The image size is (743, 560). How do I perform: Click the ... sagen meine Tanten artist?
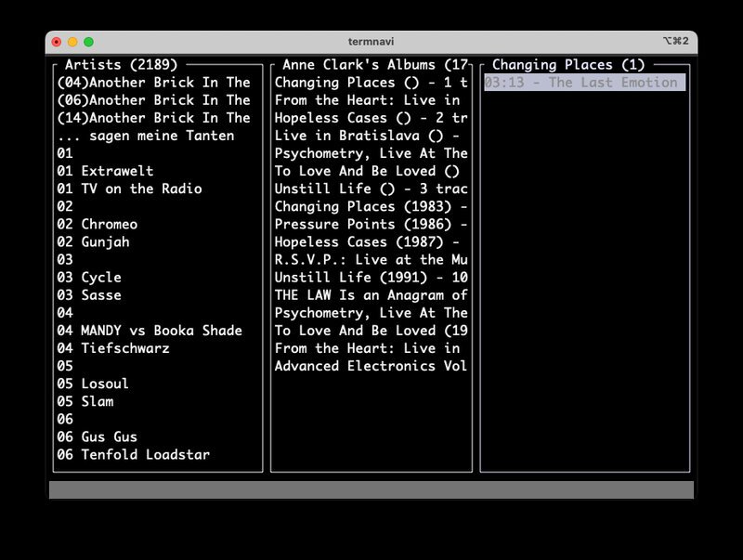(146, 136)
